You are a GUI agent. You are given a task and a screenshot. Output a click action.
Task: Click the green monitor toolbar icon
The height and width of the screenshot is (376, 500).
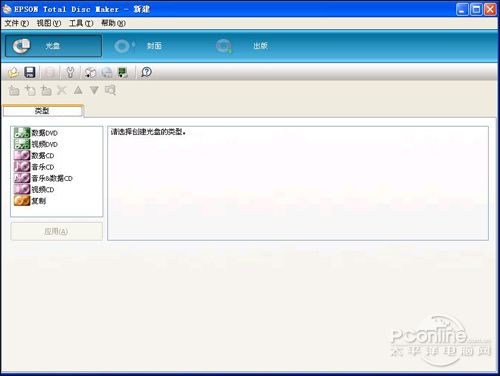[x=123, y=72]
